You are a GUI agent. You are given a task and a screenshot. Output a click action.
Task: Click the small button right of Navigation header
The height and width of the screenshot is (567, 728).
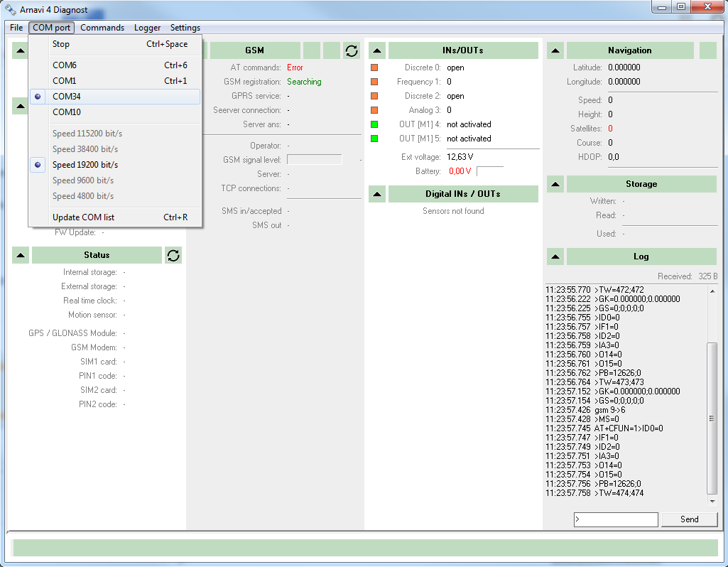[x=708, y=50]
